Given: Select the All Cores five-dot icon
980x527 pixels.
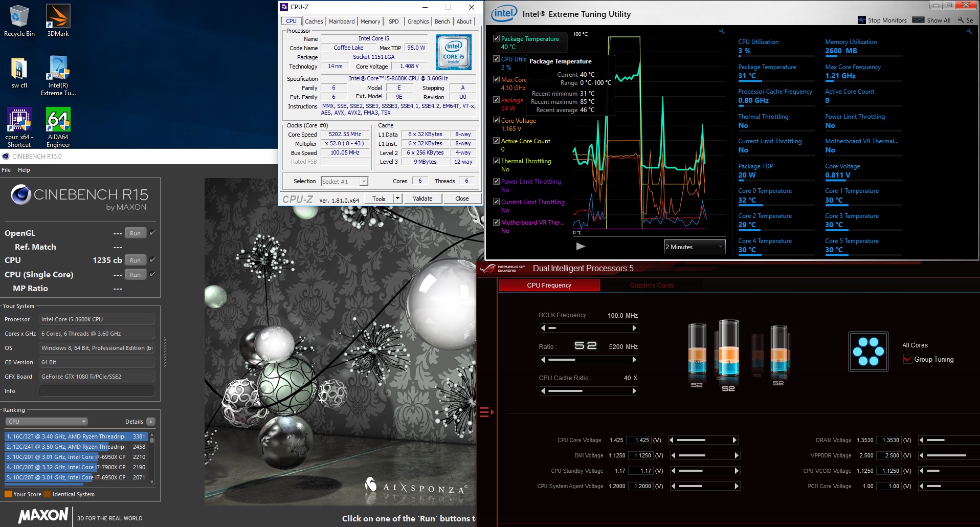Looking at the screenshot, I should click(x=867, y=351).
